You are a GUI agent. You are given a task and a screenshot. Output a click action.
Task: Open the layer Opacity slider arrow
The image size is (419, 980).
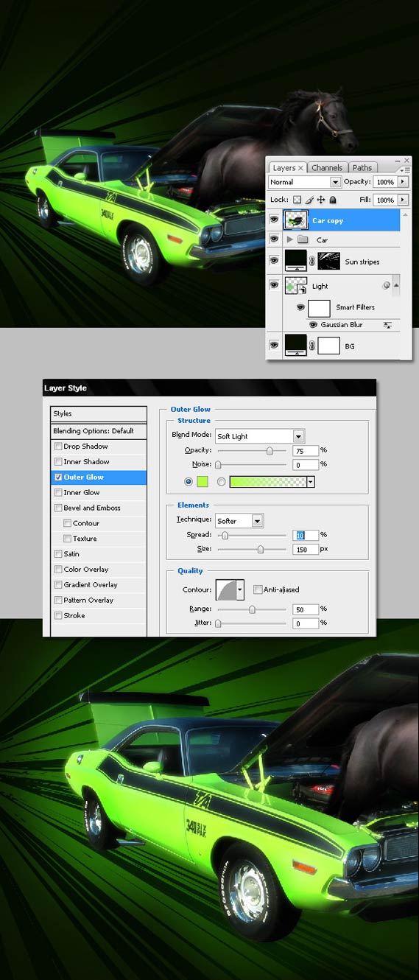[403, 182]
